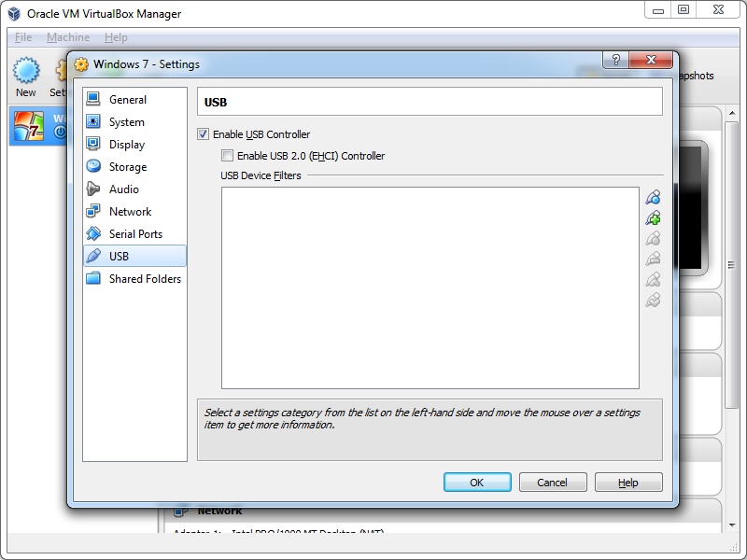Viewport: 747px width, 560px height.
Task: Select the Audio settings category
Action: [123, 189]
